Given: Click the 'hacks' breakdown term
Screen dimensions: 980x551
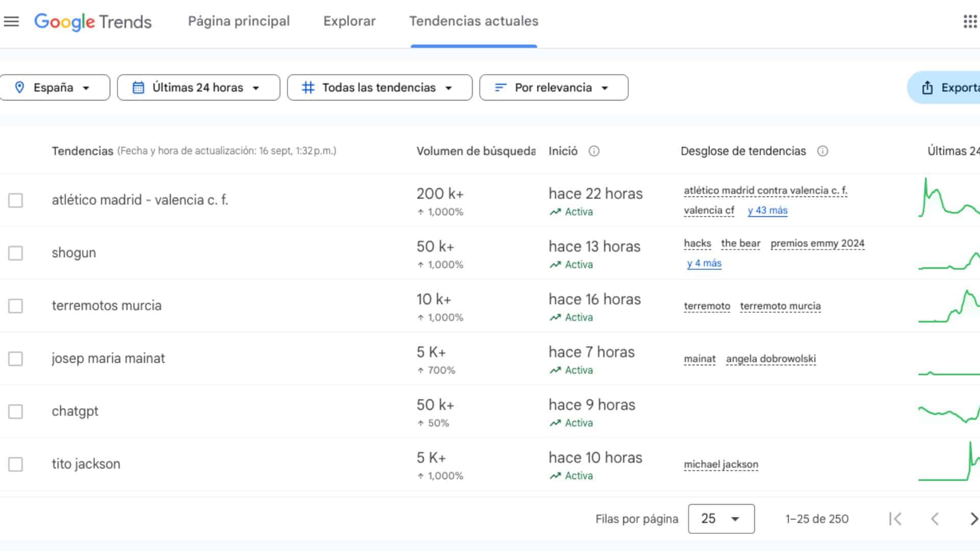Looking at the screenshot, I should 697,243.
